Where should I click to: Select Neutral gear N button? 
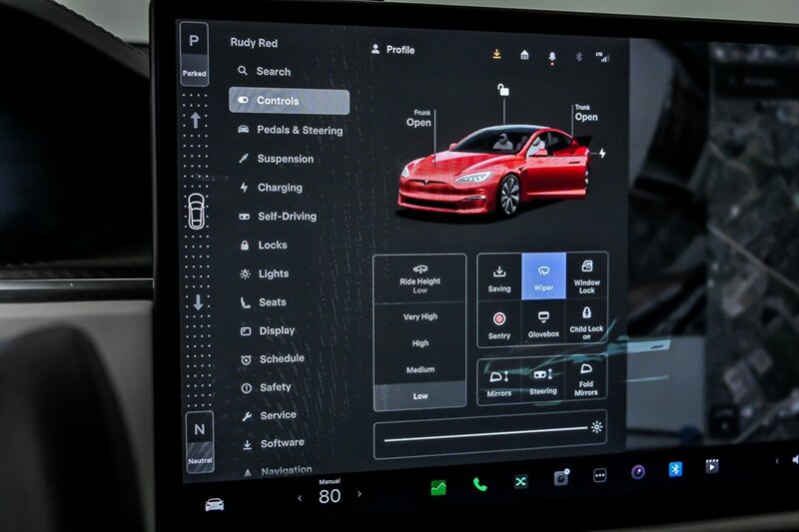199,441
